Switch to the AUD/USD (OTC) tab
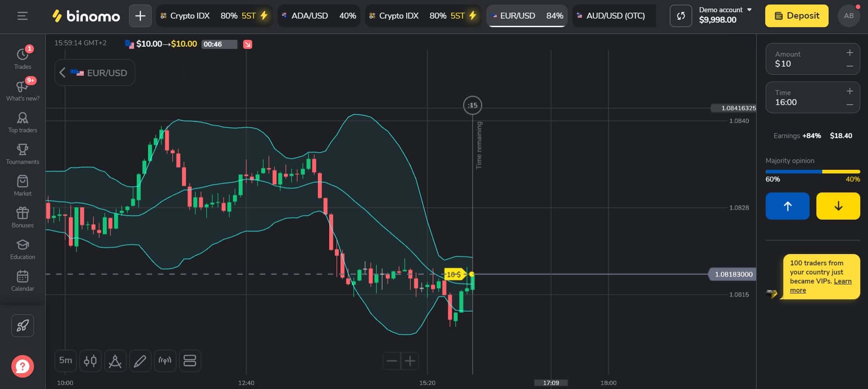The width and height of the screenshot is (868, 389). click(614, 16)
